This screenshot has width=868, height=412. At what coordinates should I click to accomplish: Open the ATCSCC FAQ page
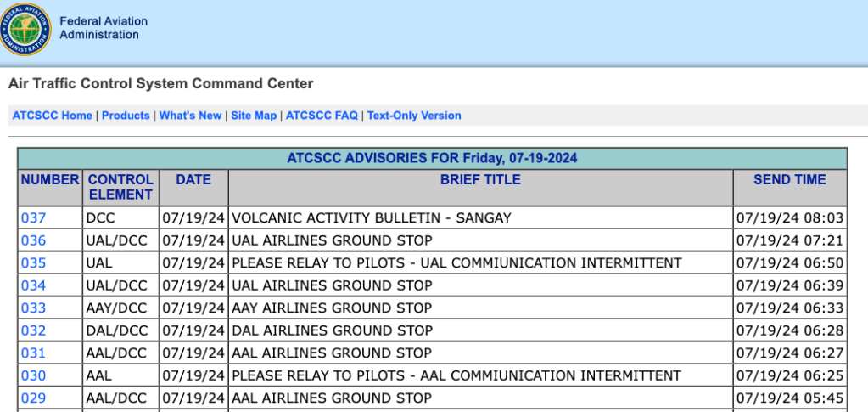tap(322, 116)
